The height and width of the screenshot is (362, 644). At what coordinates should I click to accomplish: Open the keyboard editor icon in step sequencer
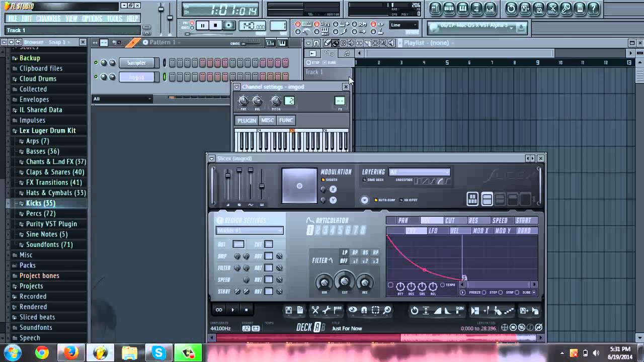tap(282, 43)
